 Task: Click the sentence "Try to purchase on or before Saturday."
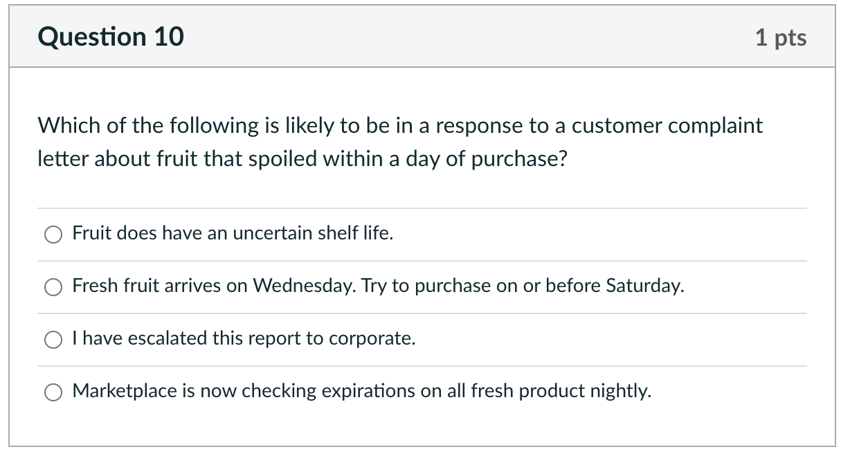pos(519,286)
